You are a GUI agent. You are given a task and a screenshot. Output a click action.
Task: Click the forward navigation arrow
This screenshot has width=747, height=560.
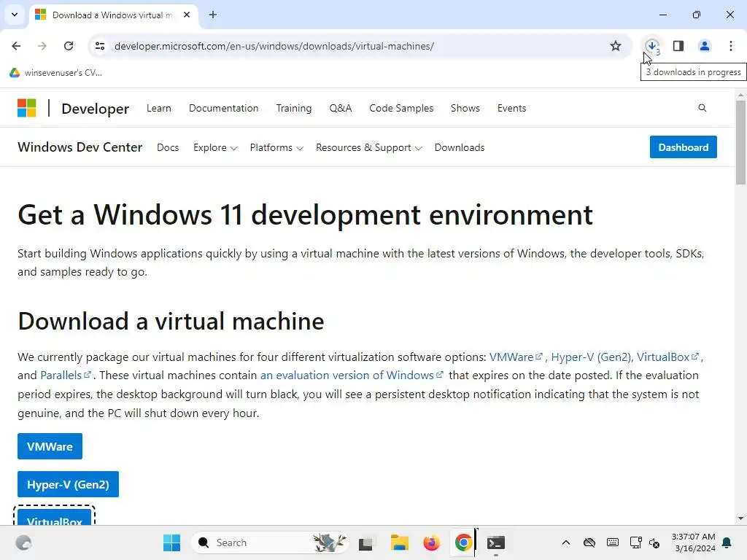[x=42, y=46]
